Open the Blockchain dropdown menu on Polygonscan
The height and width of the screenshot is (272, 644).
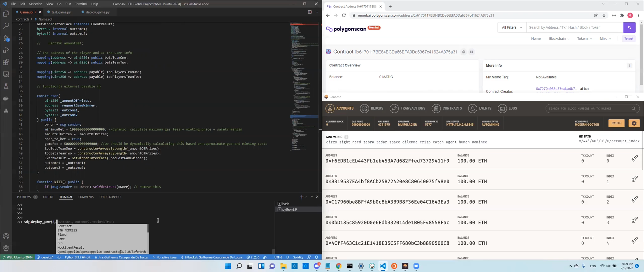pyautogui.click(x=559, y=39)
